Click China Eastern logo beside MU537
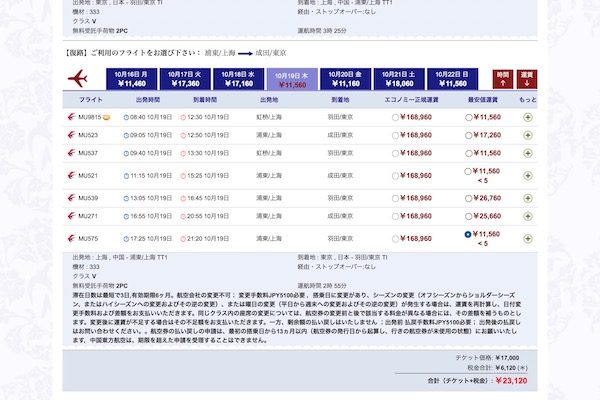The image size is (600, 400). 71,153
